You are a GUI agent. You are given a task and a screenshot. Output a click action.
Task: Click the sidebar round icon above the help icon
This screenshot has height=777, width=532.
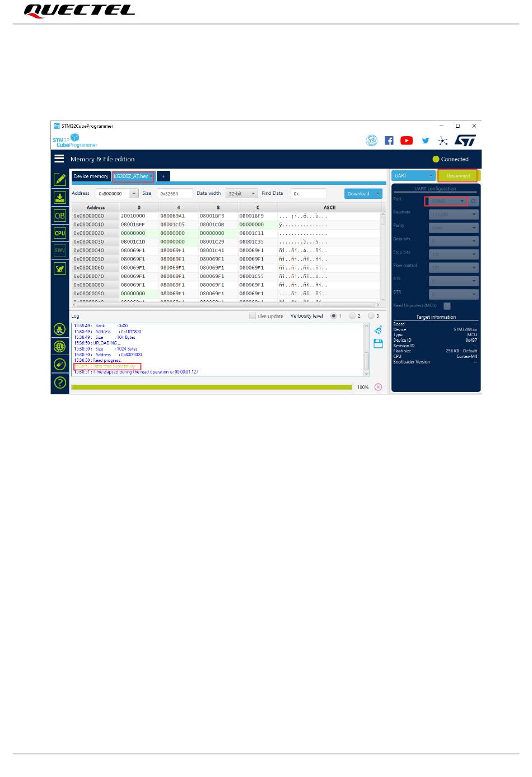pos(60,365)
